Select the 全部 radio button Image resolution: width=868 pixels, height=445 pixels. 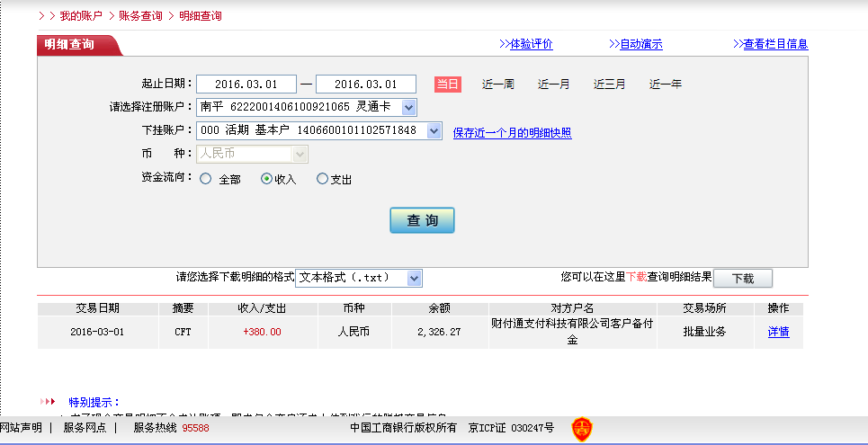pos(206,179)
